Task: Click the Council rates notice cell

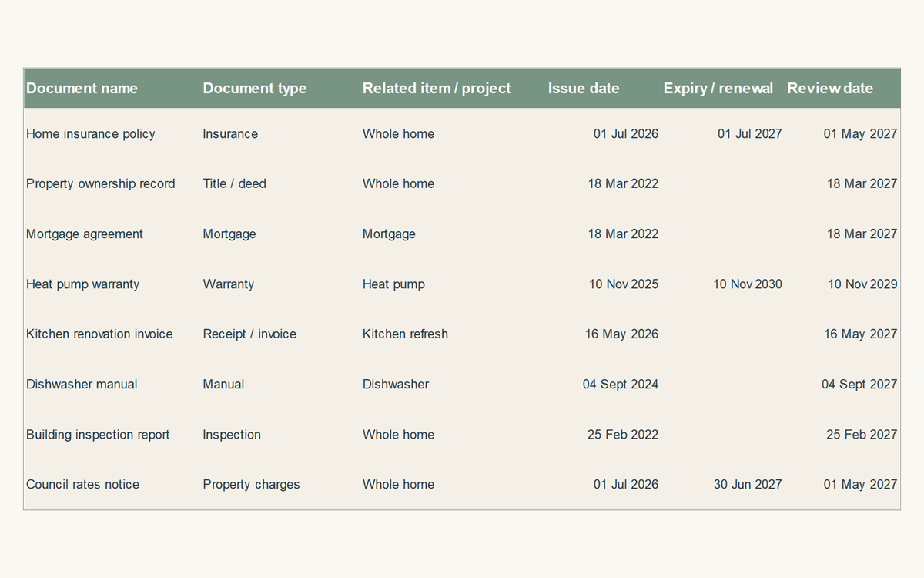Action: coord(82,484)
